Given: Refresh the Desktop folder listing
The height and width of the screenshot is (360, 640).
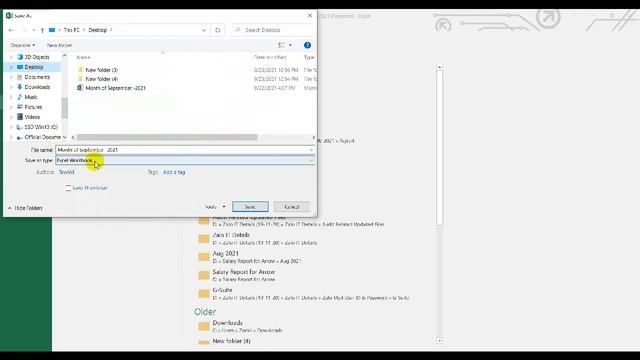Looking at the screenshot, I should pos(218,30).
